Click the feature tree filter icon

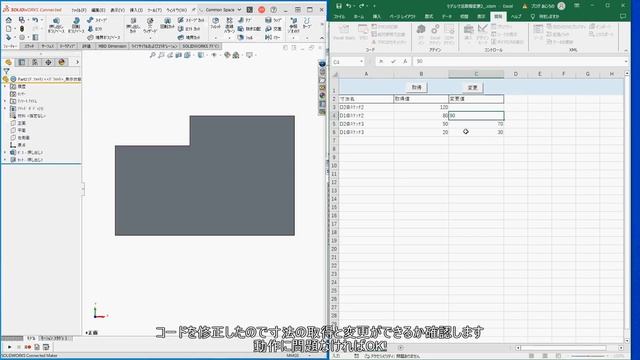click(6, 71)
